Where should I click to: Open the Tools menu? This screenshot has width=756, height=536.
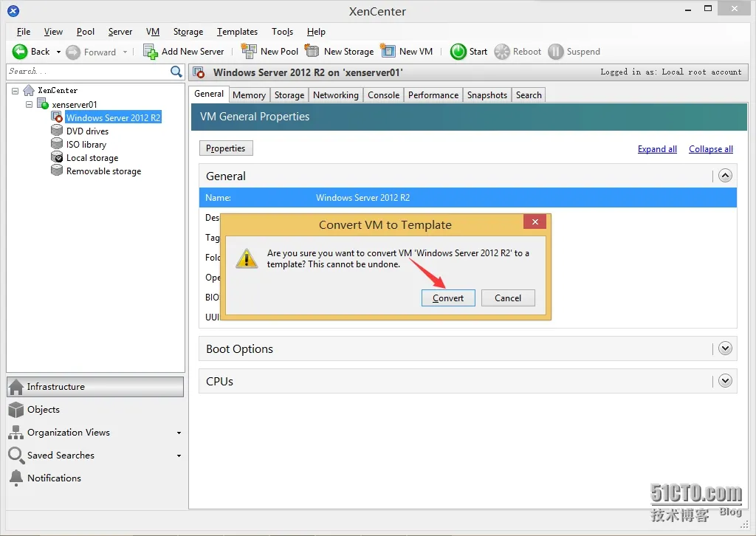click(x=282, y=32)
